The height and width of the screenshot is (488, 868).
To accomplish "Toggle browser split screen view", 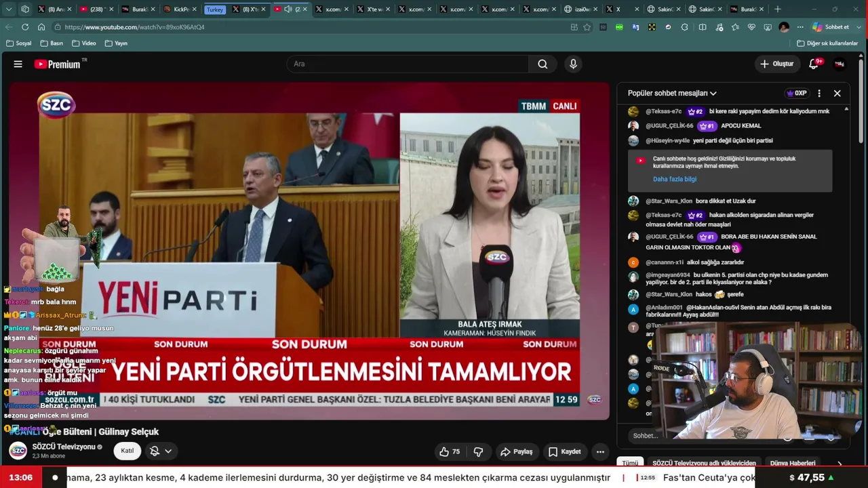I will click(703, 27).
